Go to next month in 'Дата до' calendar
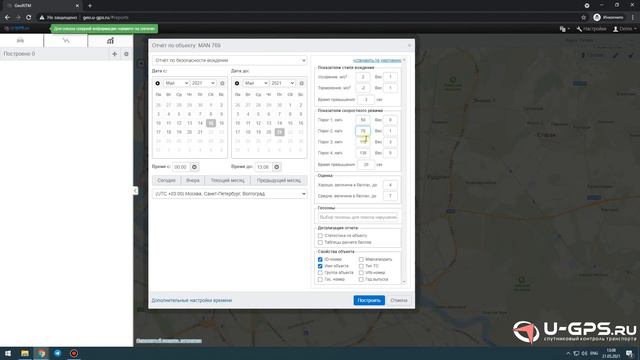 point(301,83)
